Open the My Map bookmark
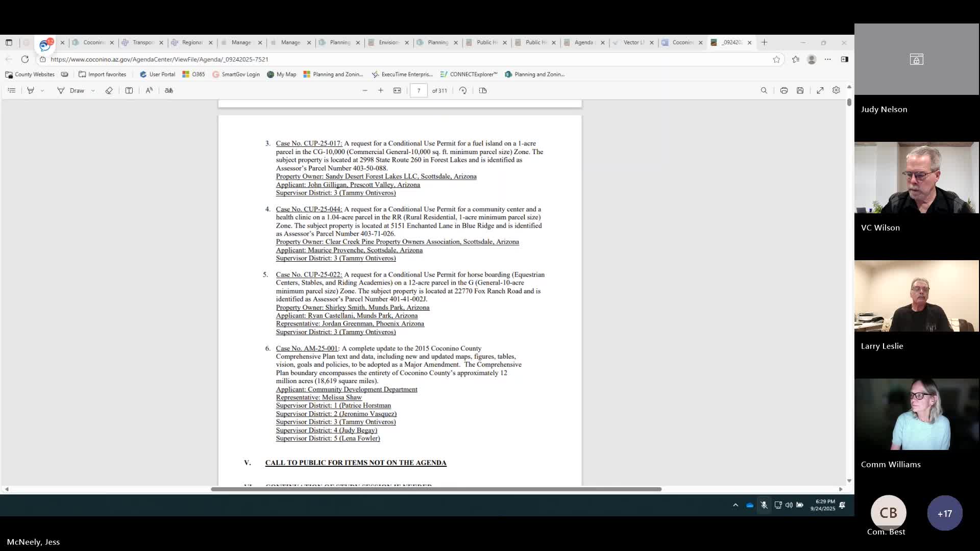This screenshot has width=980, height=551. point(281,74)
